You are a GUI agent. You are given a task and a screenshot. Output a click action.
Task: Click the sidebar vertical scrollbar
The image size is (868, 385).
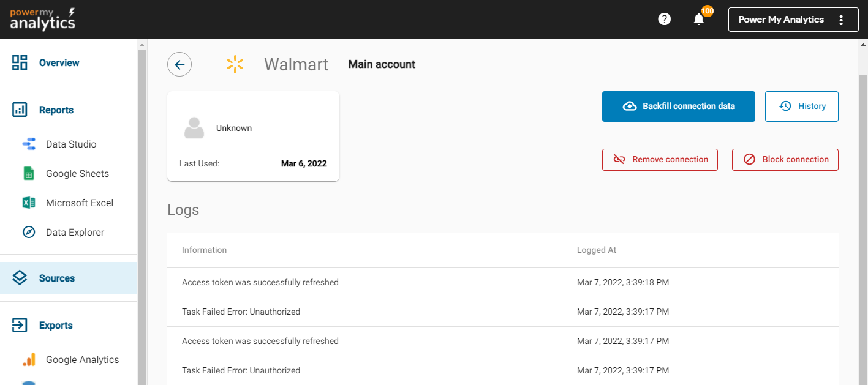[x=142, y=214]
